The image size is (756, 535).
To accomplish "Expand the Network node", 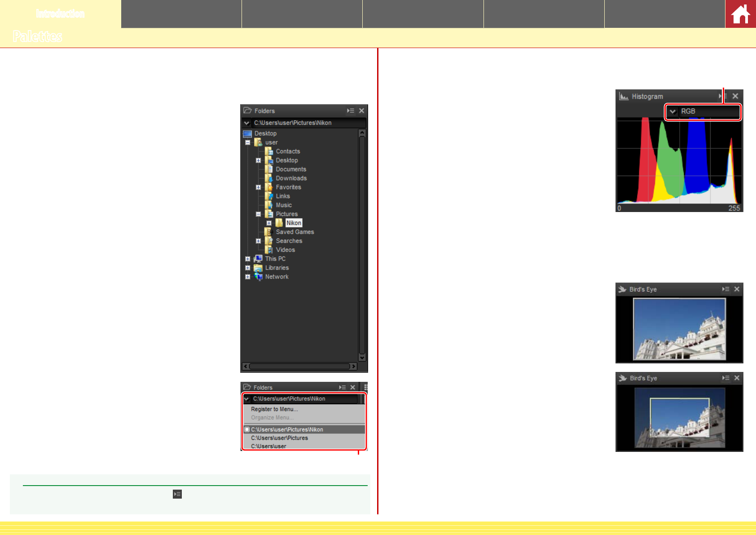I will 247,277.
